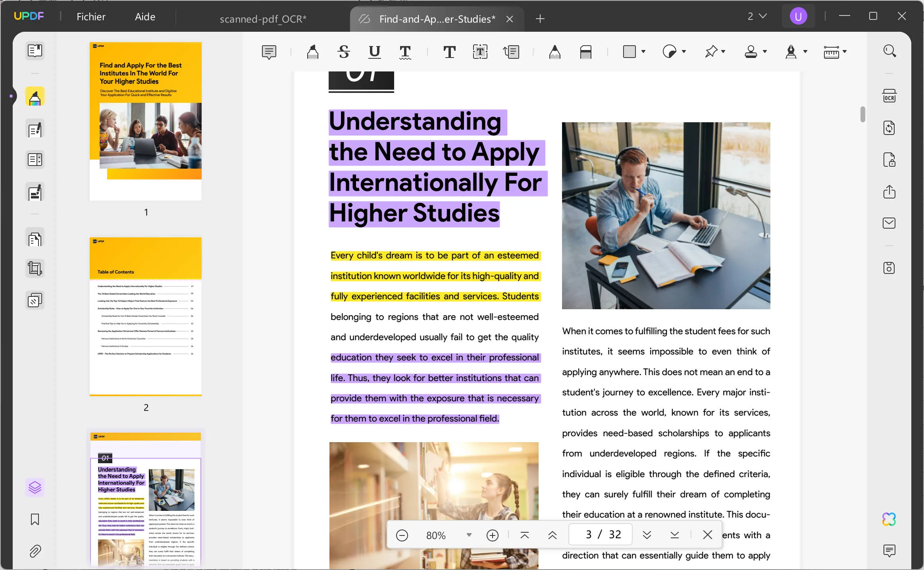Expand the signature pen dropdown arrow

[805, 52]
